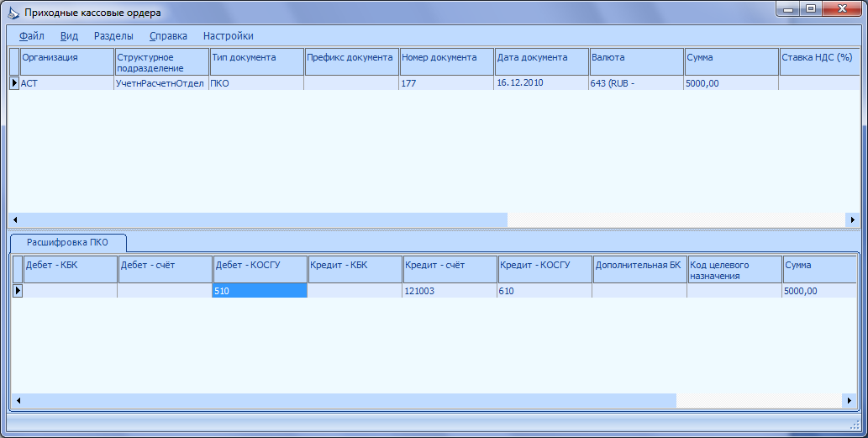Image resolution: width=868 pixels, height=438 pixels.
Task: Click the Организация column header
Action: pos(67,62)
